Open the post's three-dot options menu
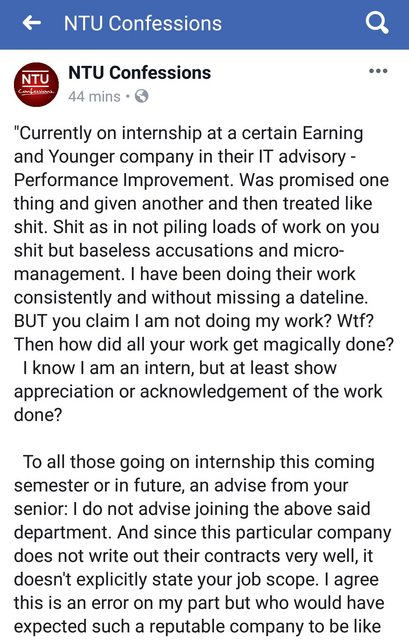The image size is (409, 640). pos(378,71)
